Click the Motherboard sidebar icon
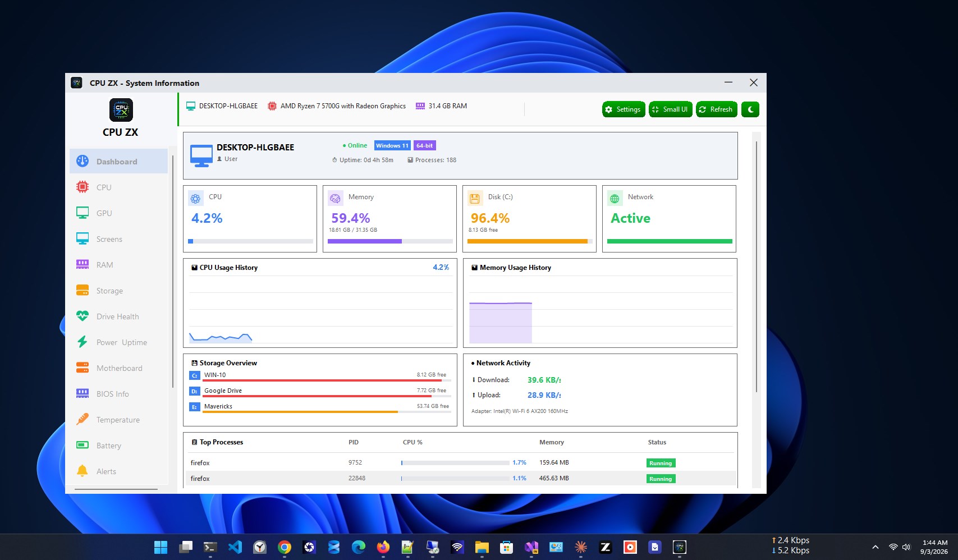 82,368
